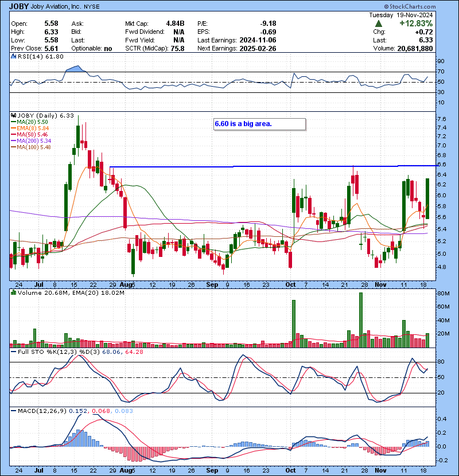Click the EPS value -0.69
The image size is (459, 476).
click(269, 32)
